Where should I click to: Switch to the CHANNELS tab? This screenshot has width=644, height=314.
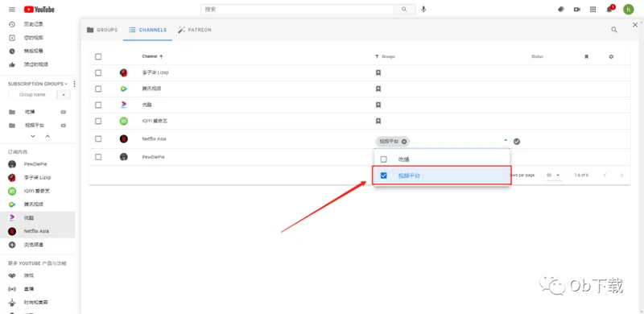(x=148, y=30)
